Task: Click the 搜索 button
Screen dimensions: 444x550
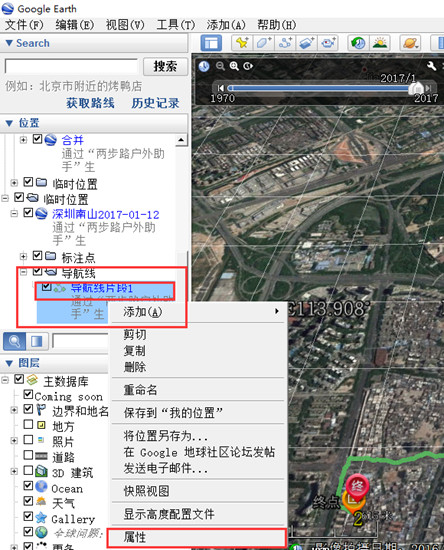Action: pos(165,67)
